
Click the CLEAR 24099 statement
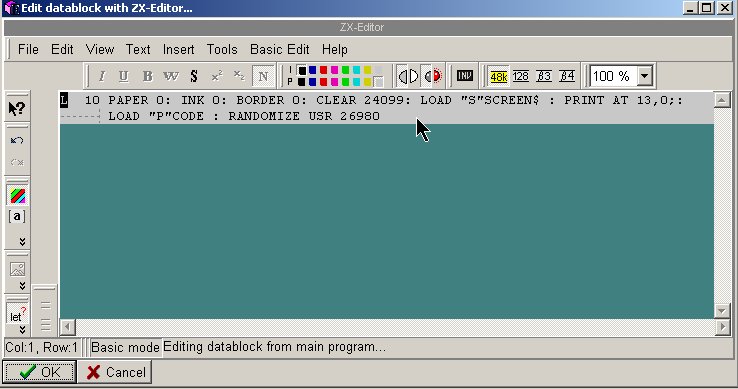(x=360, y=100)
